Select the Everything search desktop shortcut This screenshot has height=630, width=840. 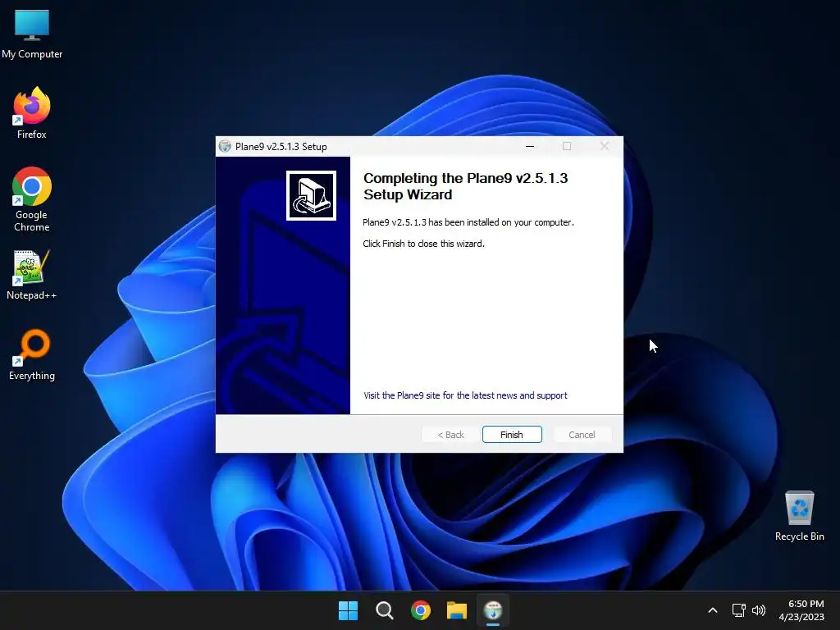pyautogui.click(x=32, y=355)
